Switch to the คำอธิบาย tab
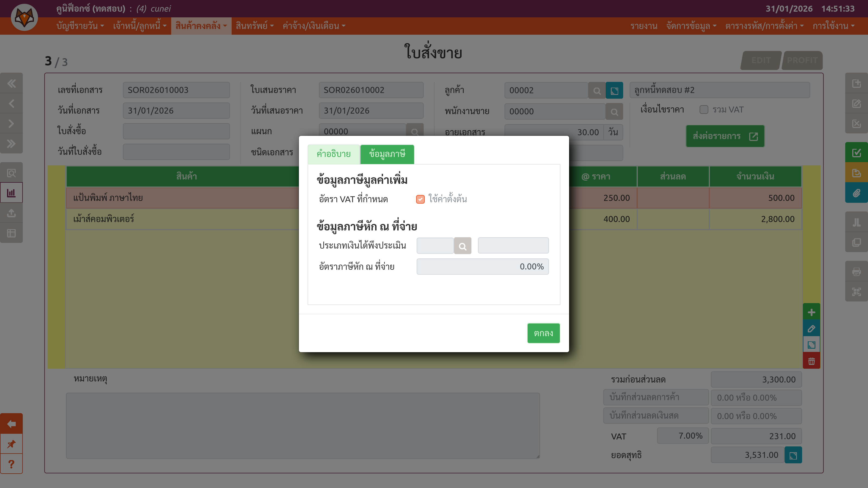The image size is (868, 488). click(x=333, y=154)
